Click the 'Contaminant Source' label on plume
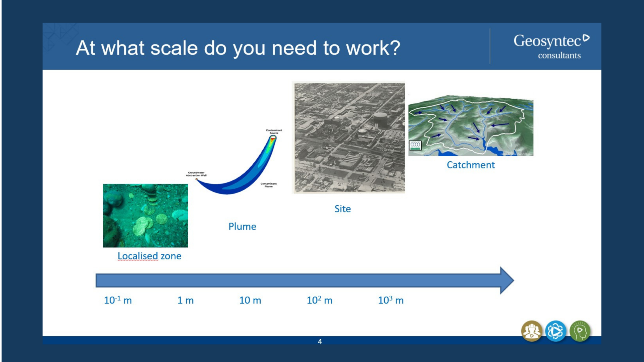Image resolution: width=644 pixels, height=362 pixels. coord(274,131)
